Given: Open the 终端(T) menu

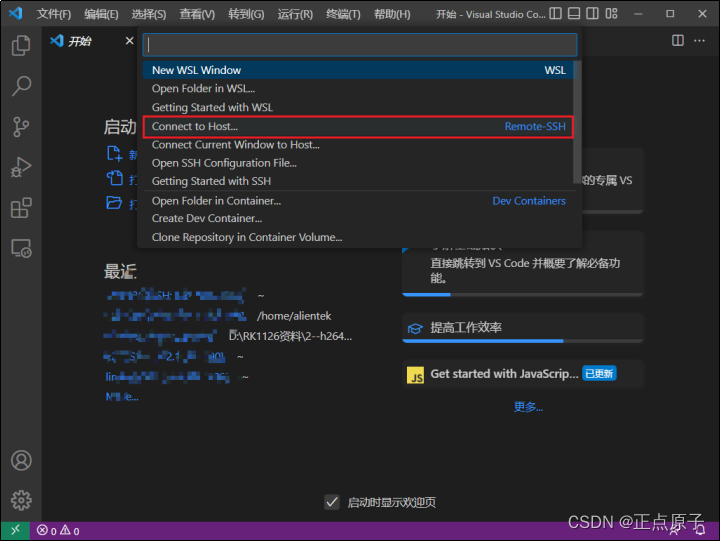Looking at the screenshot, I should tap(343, 14).
